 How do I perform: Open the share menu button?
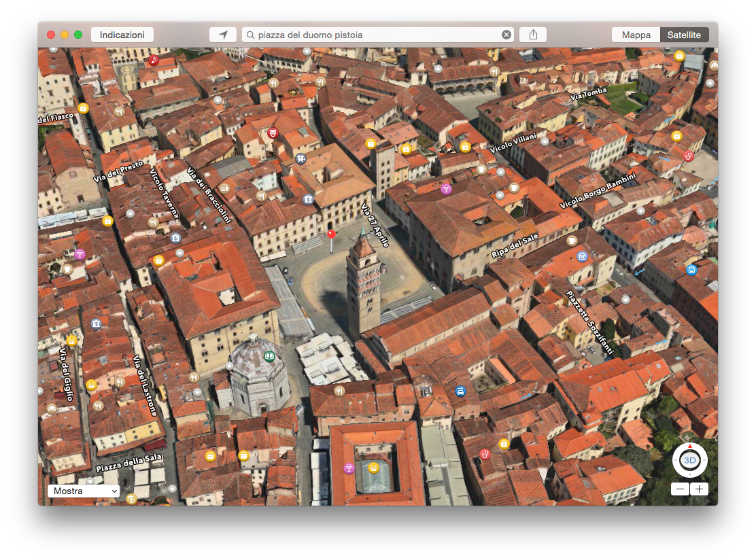pos(533,35)
